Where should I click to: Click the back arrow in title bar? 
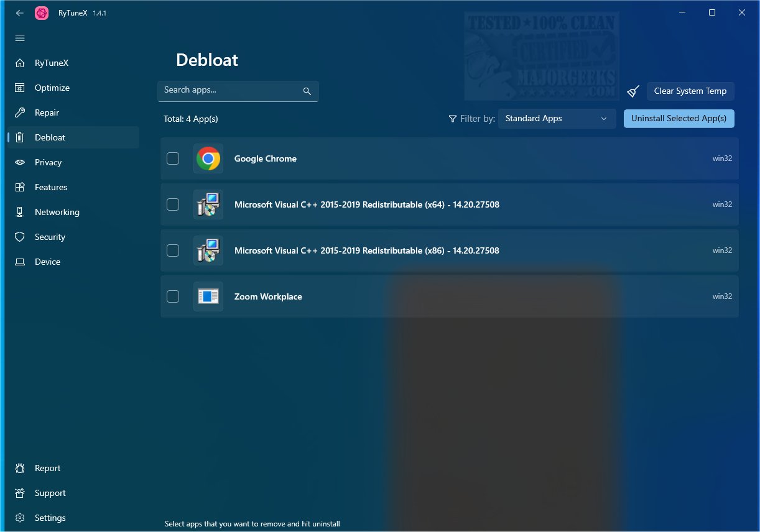(20, 13)
